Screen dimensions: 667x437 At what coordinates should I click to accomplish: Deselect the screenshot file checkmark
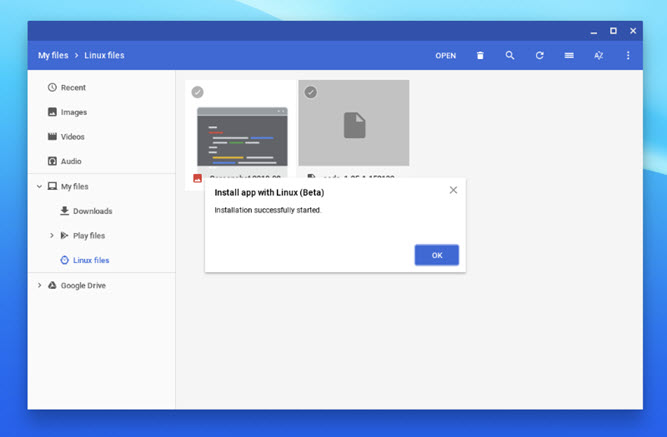(197, 92)
